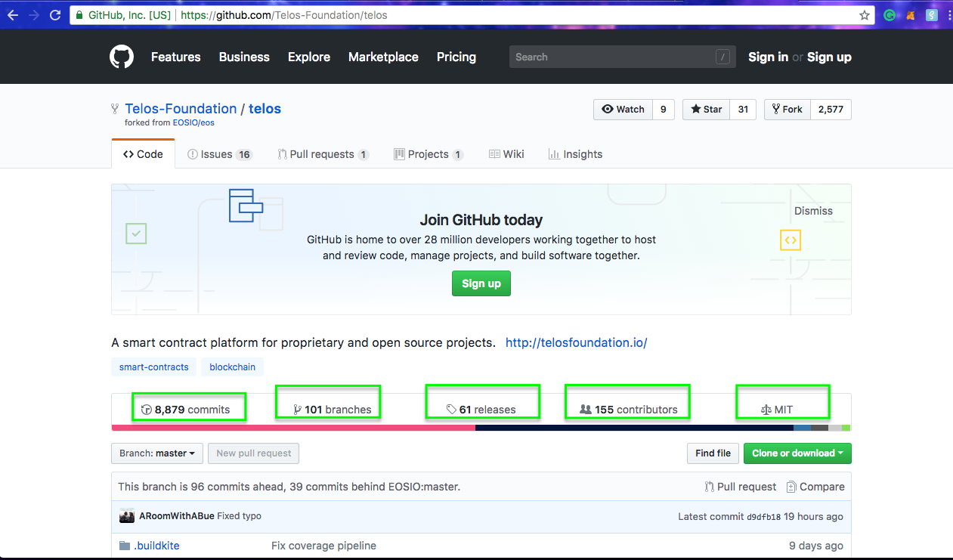Open the Fix coverage pipeline commit

[323, 546]
